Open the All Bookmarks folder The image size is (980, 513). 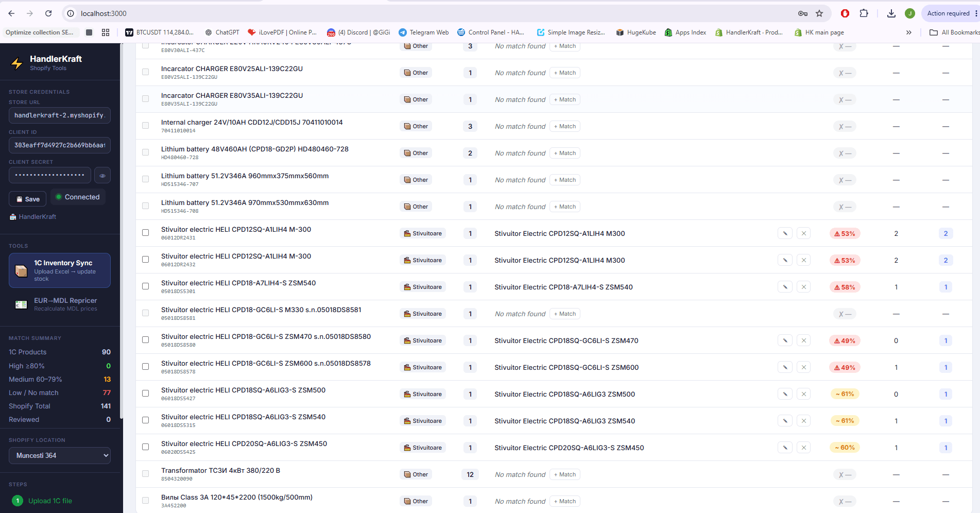[x=954, y=32]
